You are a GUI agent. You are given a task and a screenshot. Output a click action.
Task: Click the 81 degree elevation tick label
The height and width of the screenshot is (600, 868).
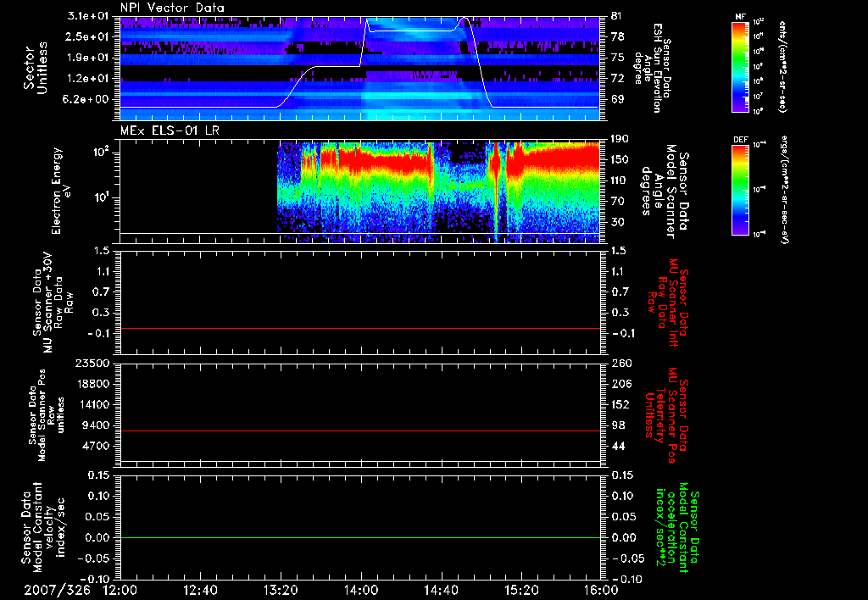click(x=617, y=16)
